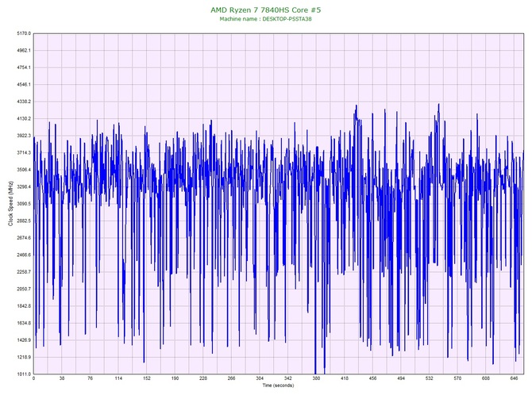This screenshot has height=399, width=532.
Task: Click the y-axis value 3298.4
Action: pyautogui.click(x=24, y=186)
